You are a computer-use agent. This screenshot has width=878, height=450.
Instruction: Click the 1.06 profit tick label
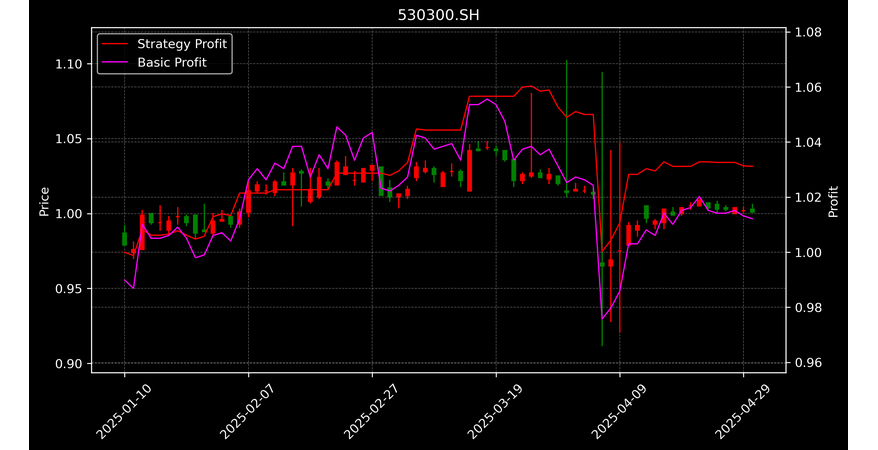[x=808, y=87]
